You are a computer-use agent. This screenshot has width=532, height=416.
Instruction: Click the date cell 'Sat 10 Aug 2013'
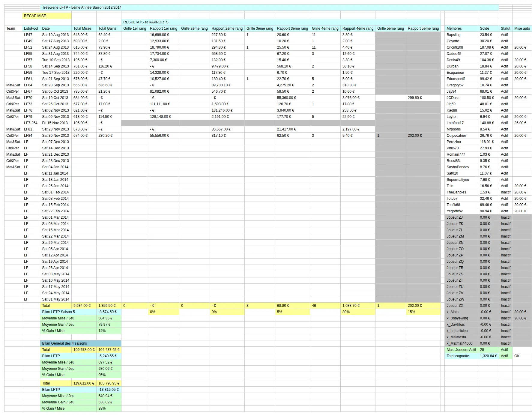coord(56,35)
